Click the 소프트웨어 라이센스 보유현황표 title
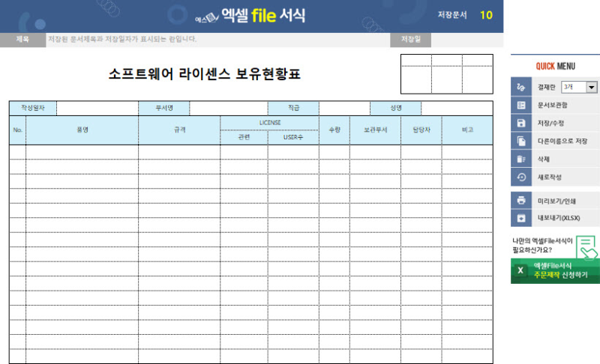 pos(204,73)
